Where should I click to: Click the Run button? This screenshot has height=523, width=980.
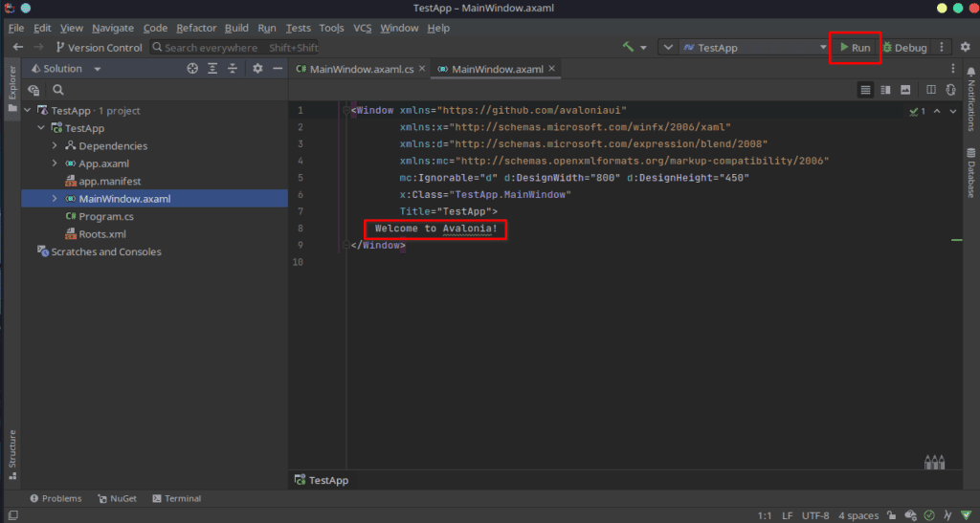[x=855, y=48]
